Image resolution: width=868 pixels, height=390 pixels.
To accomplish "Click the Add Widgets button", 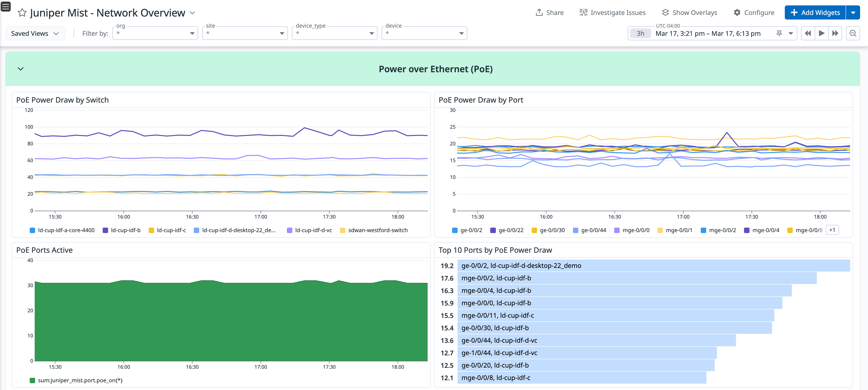I will pos(815,12).
